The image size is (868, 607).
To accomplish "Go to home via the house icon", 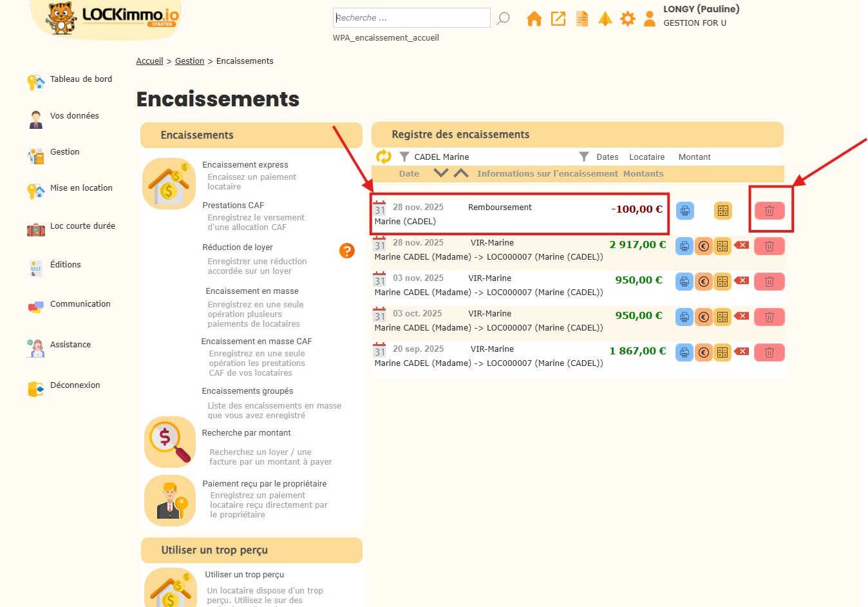I will pos(534,19).
